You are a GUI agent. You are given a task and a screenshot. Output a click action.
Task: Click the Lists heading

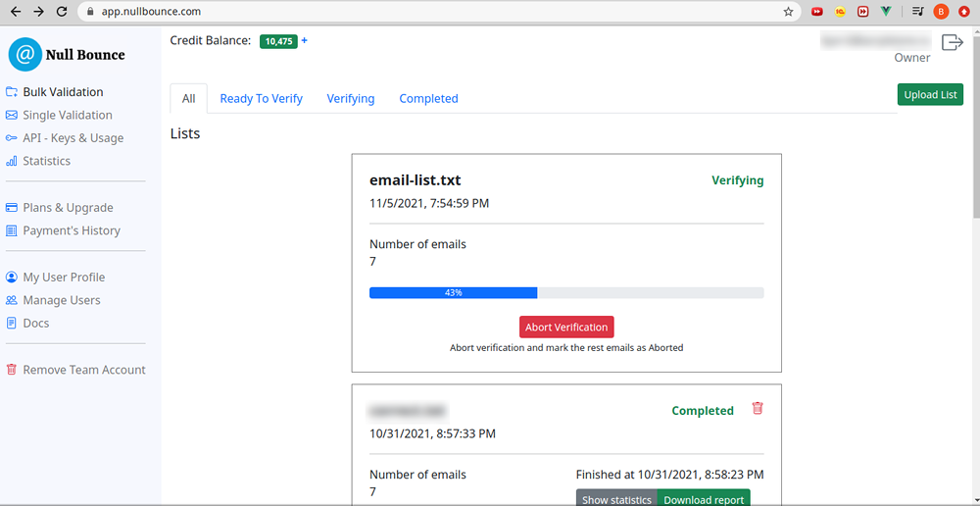(185, 133)
